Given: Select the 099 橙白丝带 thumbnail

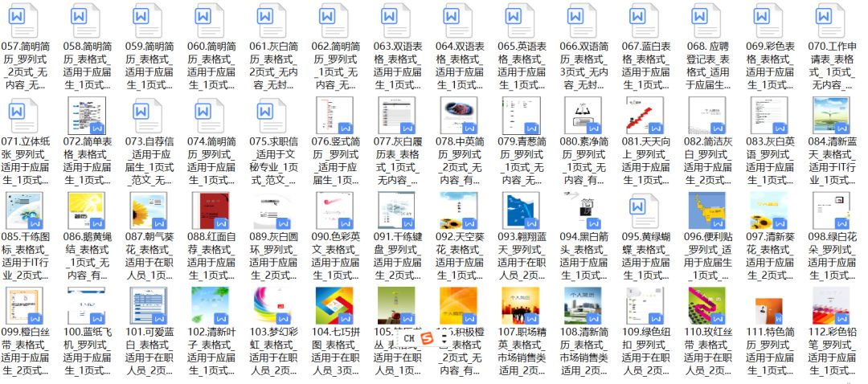Looking at the screenshot, I should [x=24, y=305].
